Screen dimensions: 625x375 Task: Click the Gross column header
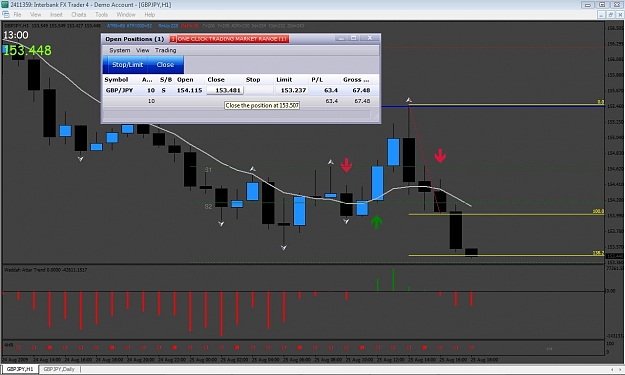[356, 80]
